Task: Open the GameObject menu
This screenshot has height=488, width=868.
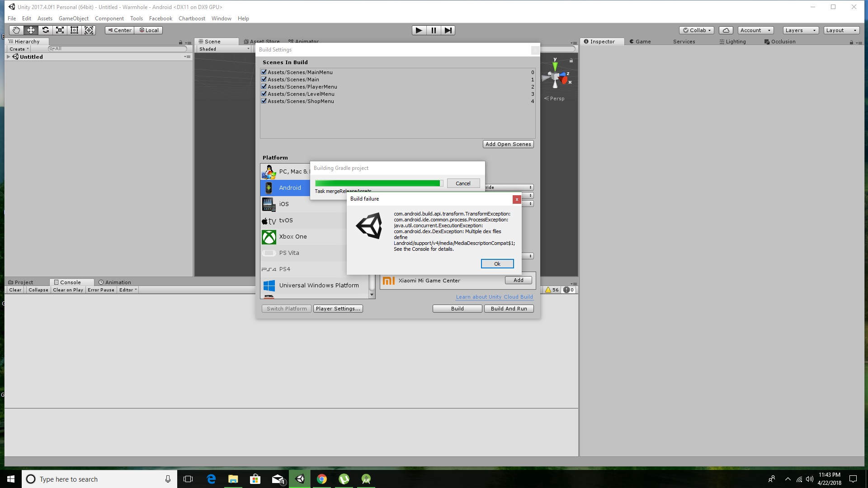Action: tap(74, 19)
